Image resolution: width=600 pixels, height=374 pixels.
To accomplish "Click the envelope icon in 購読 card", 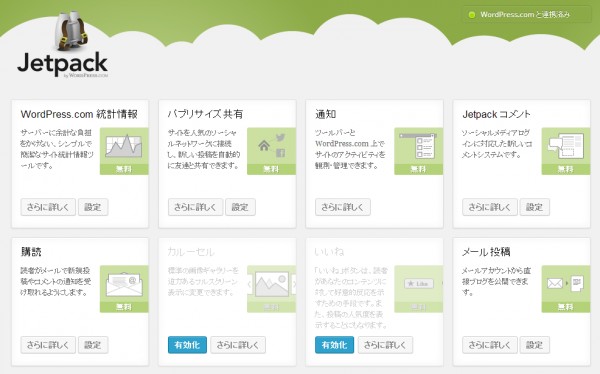I will [124, 284].
